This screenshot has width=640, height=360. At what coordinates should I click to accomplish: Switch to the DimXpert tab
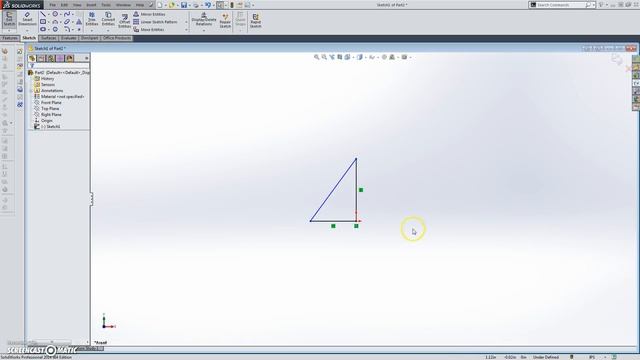[x=89, y=38]
